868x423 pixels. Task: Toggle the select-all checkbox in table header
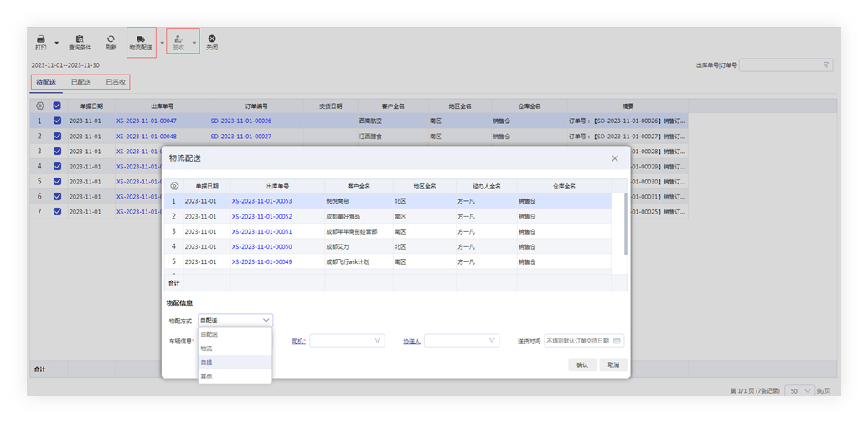pyautogui.click(x=57, y=106)
